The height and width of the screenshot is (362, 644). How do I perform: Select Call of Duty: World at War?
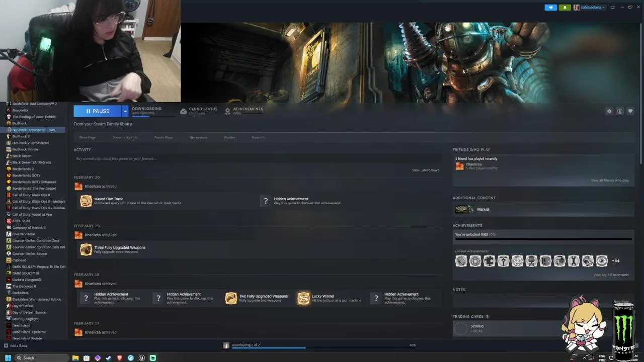click(32, 215)
